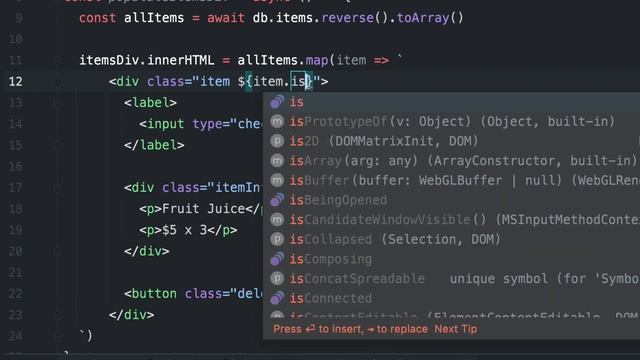Open the Next Tip link

point(456,329)
